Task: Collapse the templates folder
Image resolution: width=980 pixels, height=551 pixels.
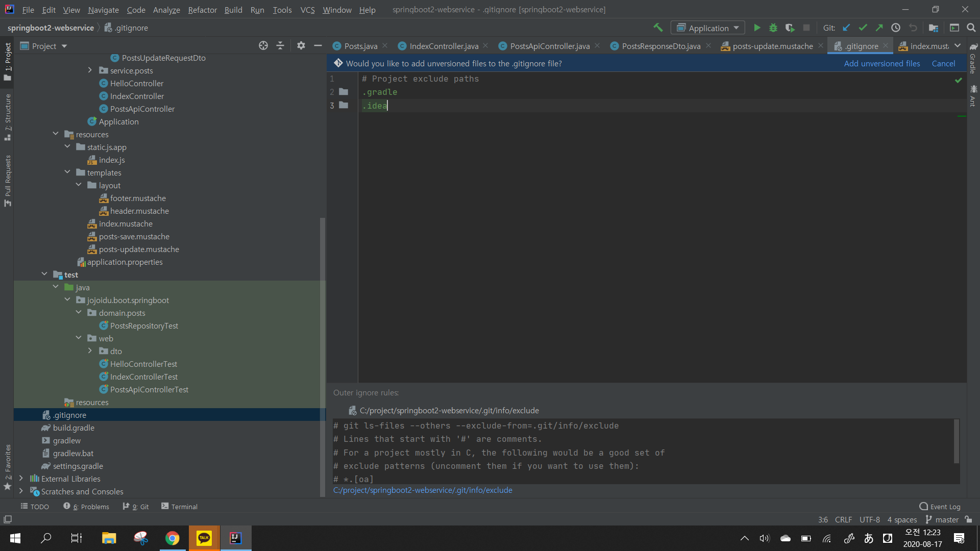Action: (67, 172)
